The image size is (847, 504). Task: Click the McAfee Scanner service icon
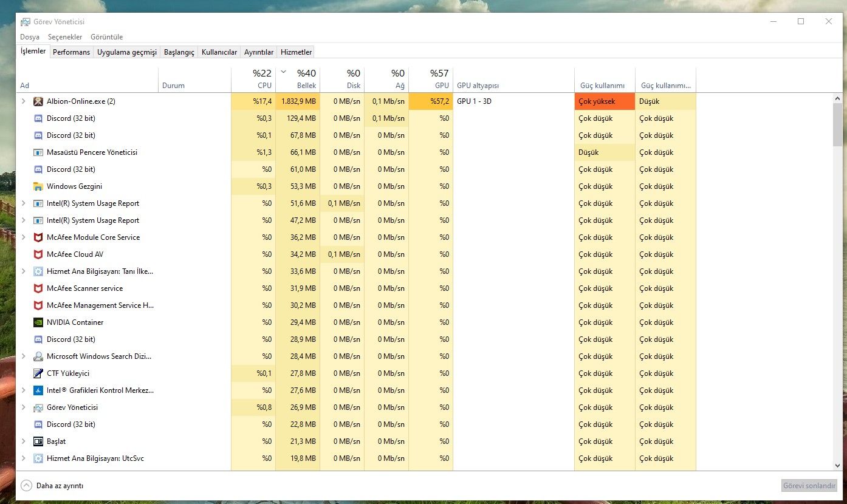point(38,288)
